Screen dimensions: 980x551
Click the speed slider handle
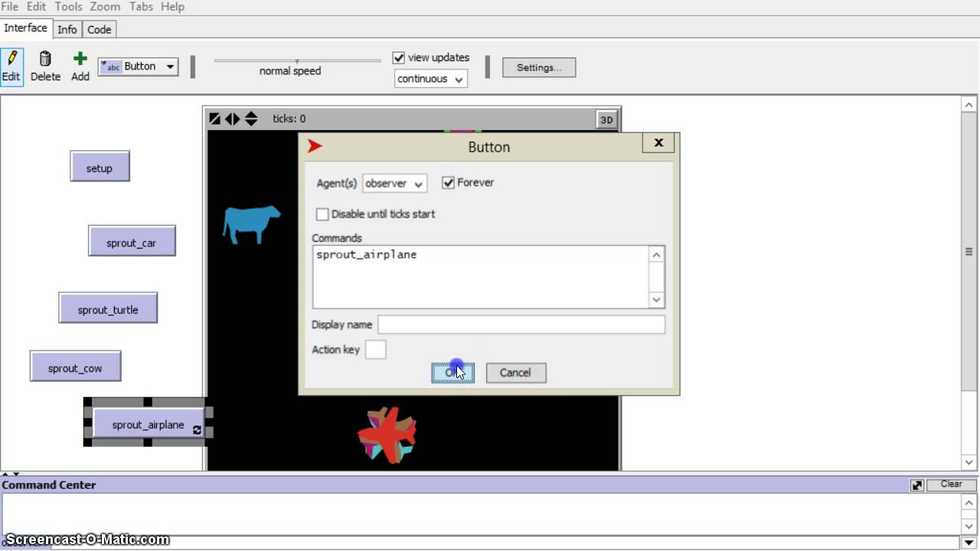point(297,60)
